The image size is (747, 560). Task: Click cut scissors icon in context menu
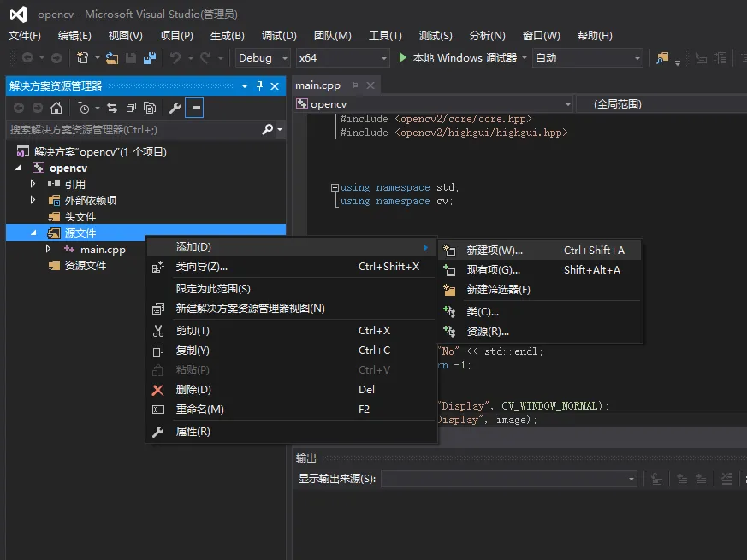(x=157, y=331)
